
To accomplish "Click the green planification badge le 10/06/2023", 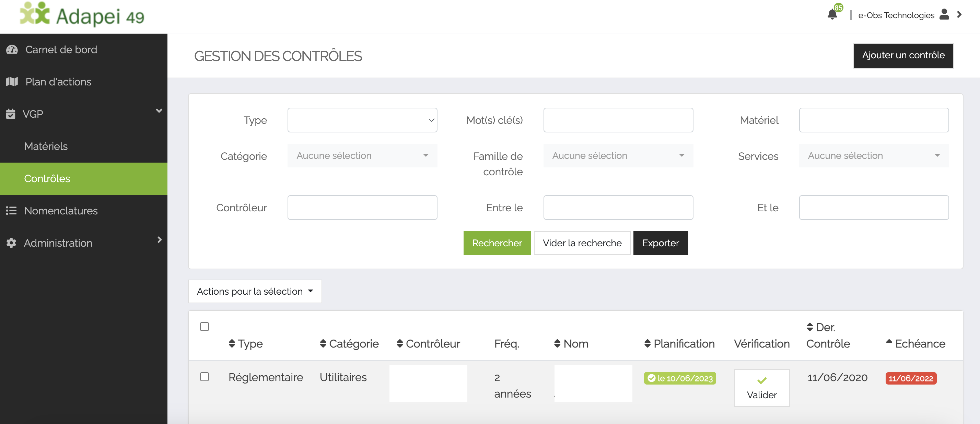I will [680, 378].
